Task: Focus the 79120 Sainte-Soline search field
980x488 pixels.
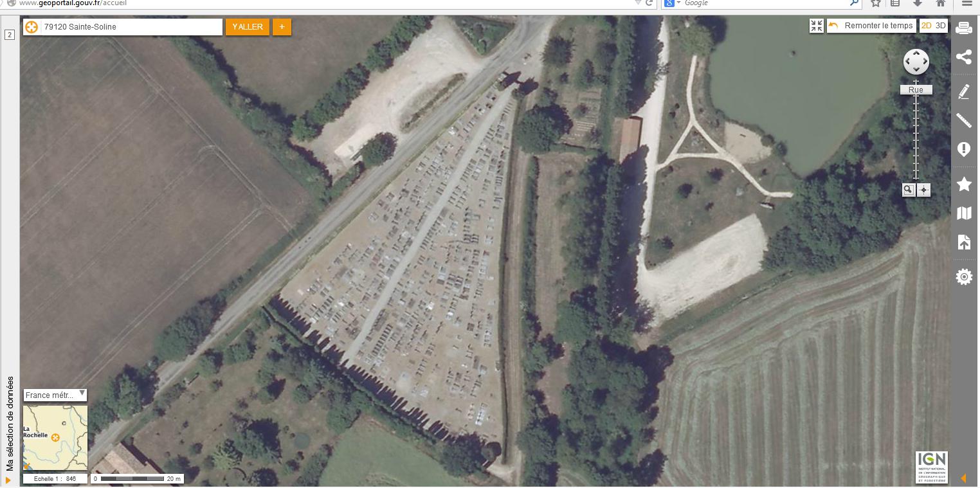Action: (123, 27)
